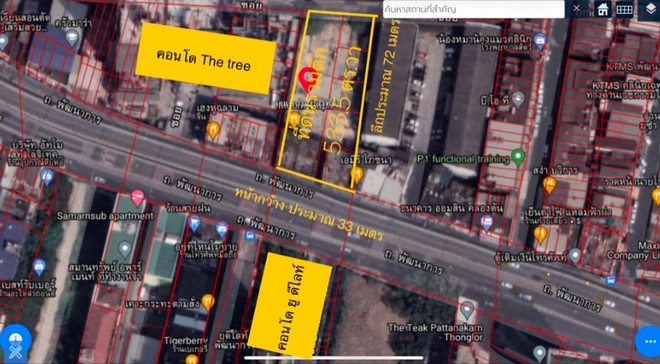
Task: Open the blue three-dots more button
Action: pos(649,342)
